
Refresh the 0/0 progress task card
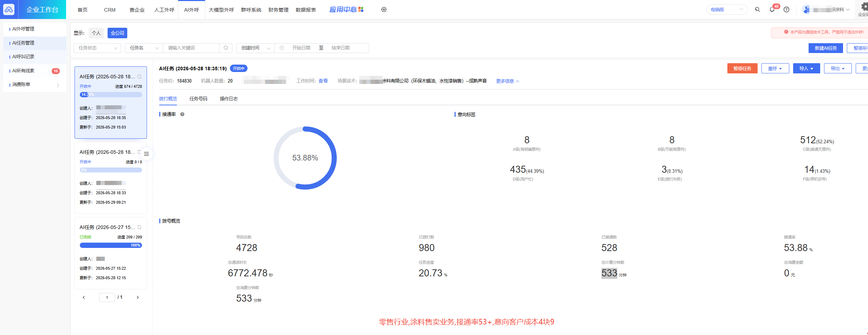(140, 152)
